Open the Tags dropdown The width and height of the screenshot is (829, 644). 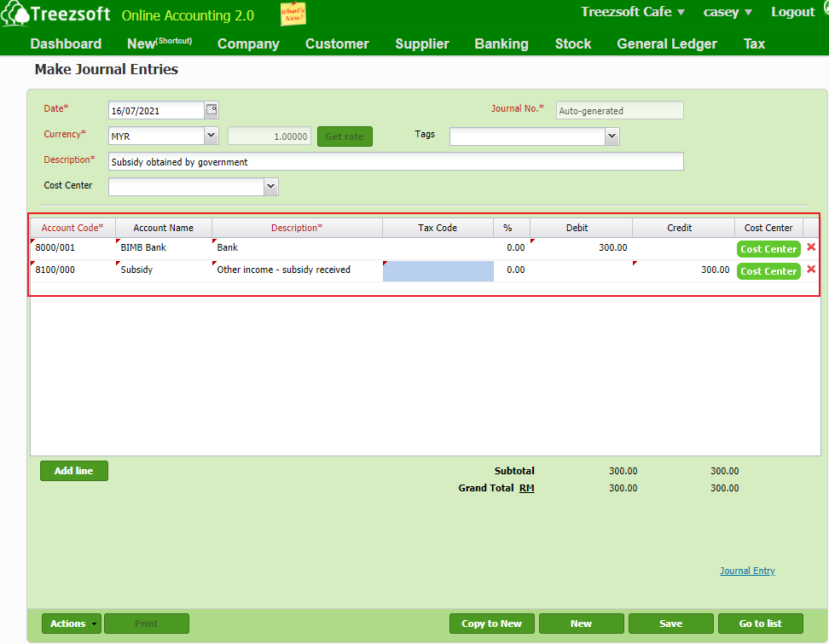(612, 136)
